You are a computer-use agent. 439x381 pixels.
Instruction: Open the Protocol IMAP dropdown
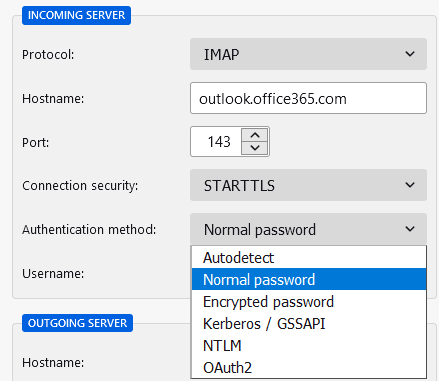(308, 54)
